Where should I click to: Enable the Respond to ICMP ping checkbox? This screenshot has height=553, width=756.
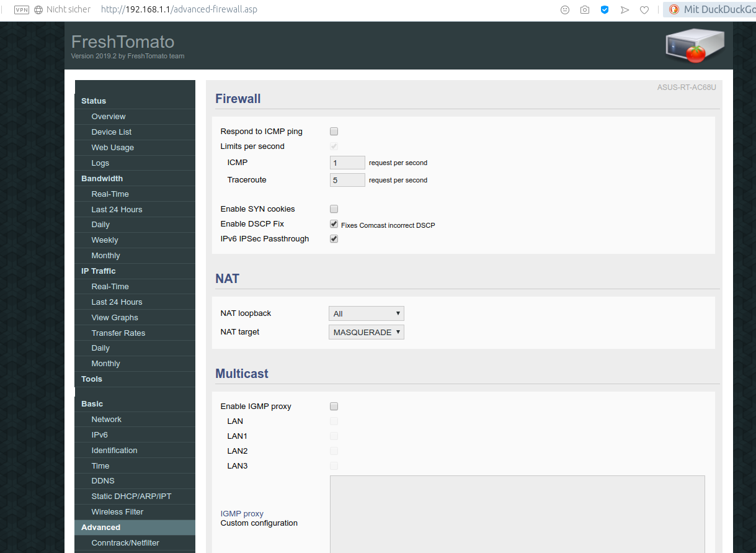[x=334, y=131]
